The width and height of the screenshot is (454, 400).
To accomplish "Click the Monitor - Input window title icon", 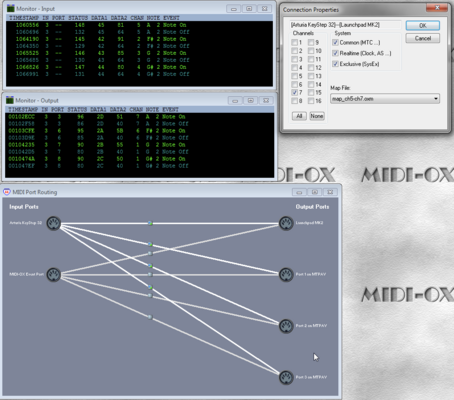I will 10,9.
